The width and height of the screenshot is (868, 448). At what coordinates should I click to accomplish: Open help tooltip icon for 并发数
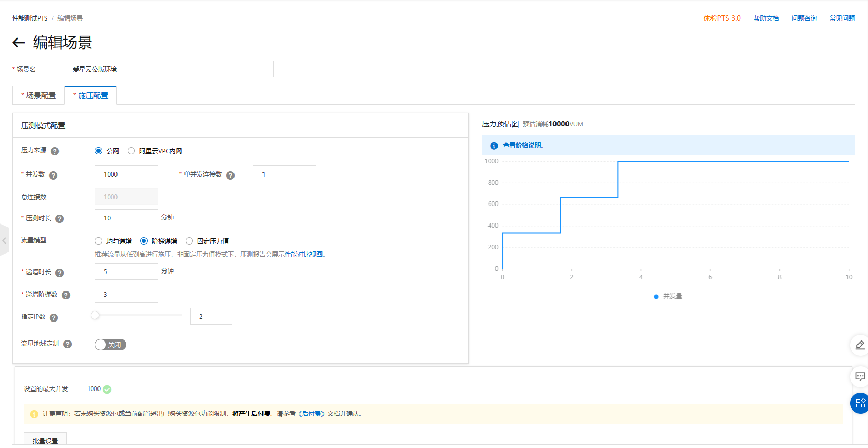53,176
